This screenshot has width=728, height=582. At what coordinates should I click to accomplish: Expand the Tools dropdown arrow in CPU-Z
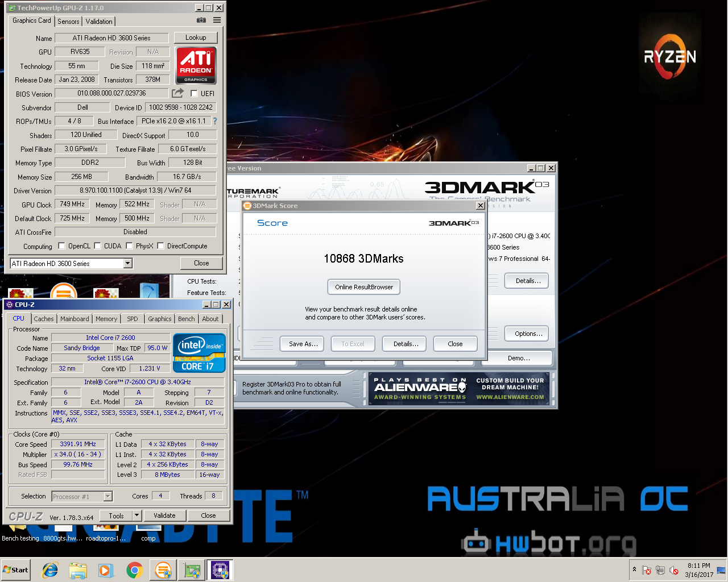point(136,516)
